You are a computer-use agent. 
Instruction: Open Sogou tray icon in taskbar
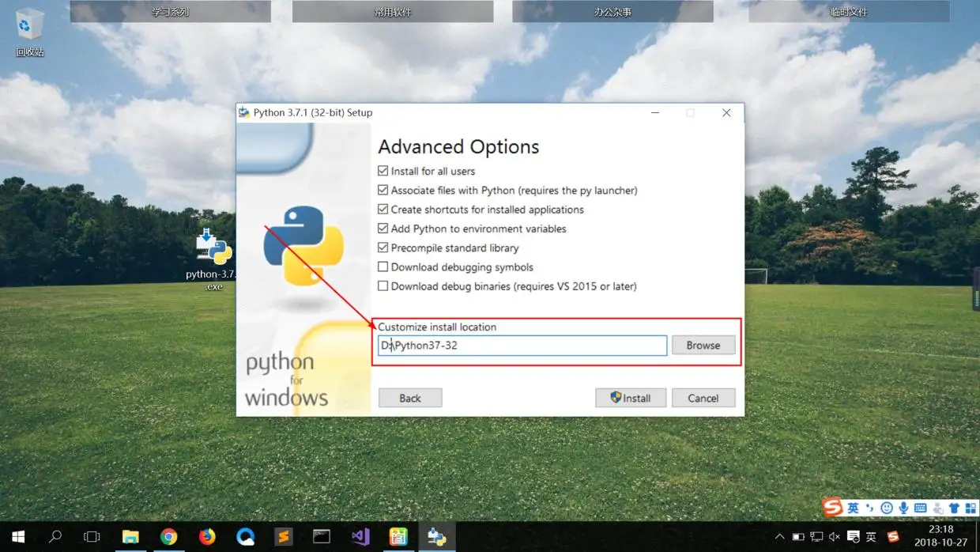click(x=893, y=537)
